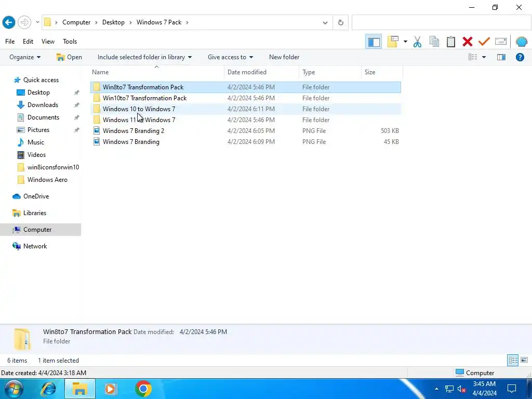The height and width of the screenshot is (399, 532).
Task: Click Windows 7 Pack in breadcrumb
Action: point(159,22)
